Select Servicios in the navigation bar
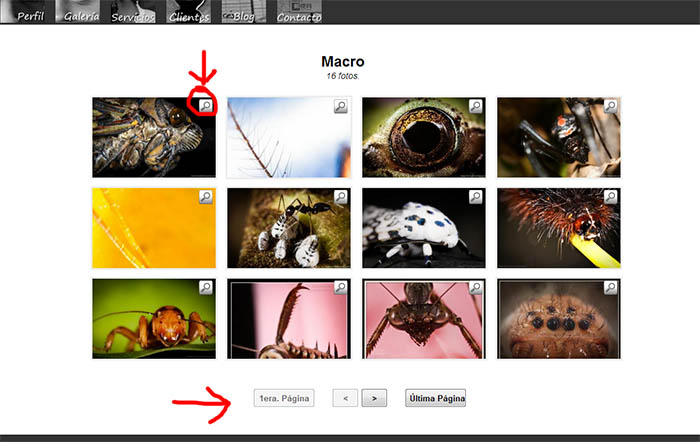 pyautogui.click(x=133, y=12)
